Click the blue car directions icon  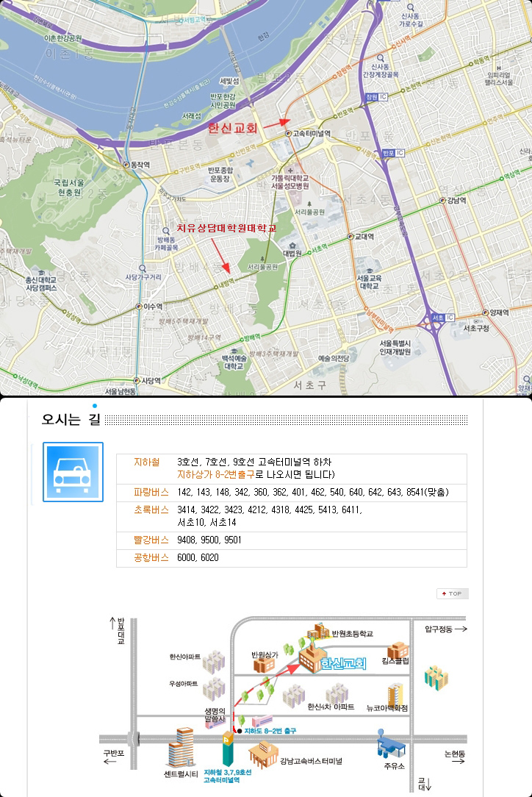pos(73,472)
